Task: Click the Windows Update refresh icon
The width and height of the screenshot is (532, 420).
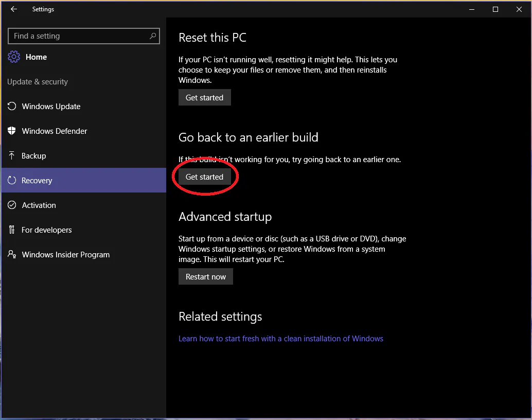Action: click(12, 106)
